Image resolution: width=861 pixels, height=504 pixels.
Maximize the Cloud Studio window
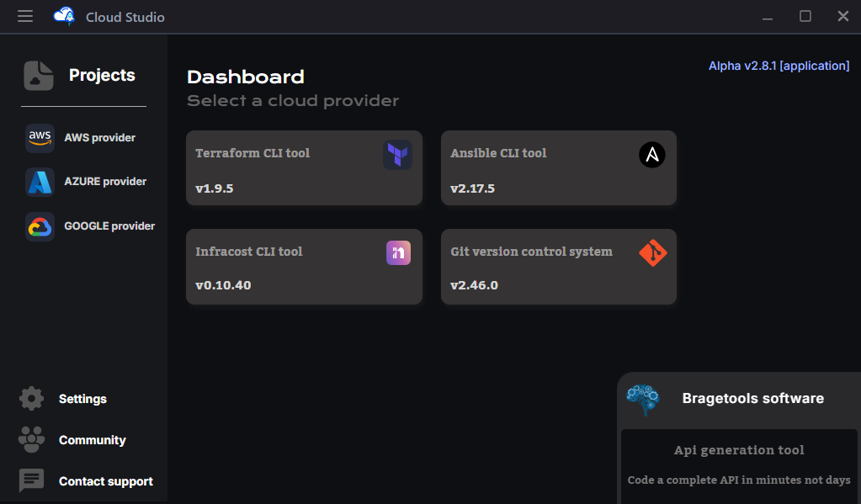tap(805, 17)
